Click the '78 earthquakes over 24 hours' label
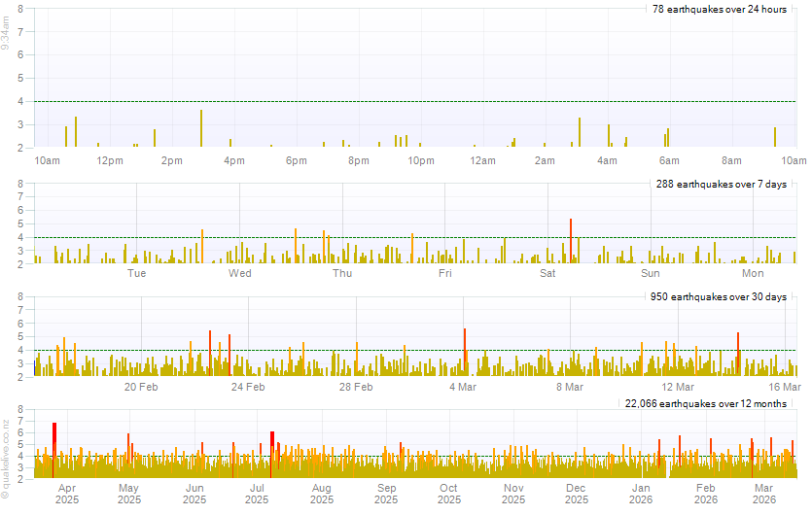This screenshot has height=515, width=812. click(719, 10)
